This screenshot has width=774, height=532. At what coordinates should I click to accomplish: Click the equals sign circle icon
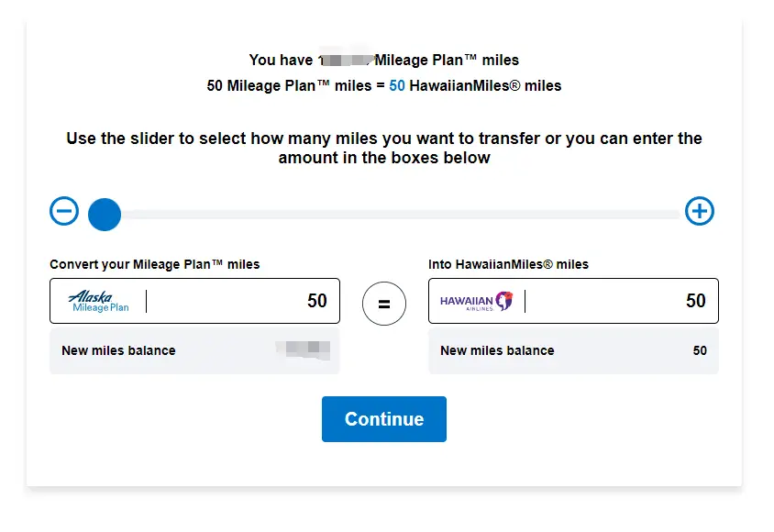[x=384, y=304]
